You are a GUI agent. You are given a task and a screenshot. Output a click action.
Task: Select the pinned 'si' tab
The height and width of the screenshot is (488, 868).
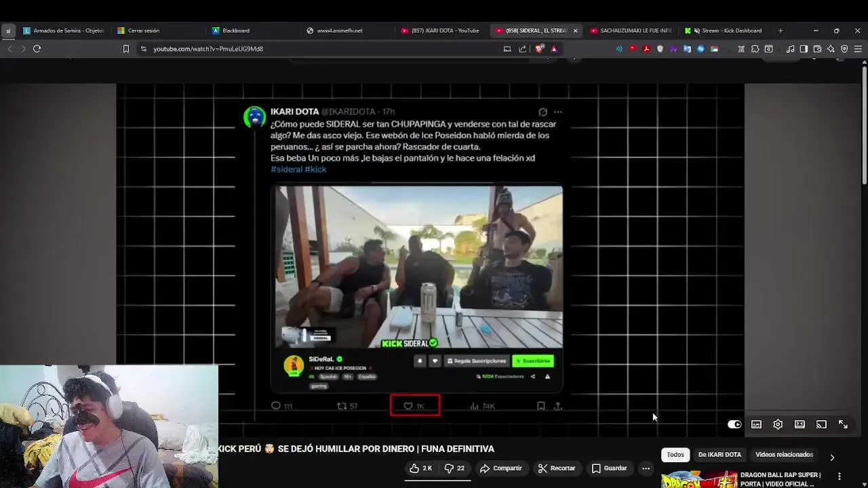pyautogui.click(x=8, y=30)
